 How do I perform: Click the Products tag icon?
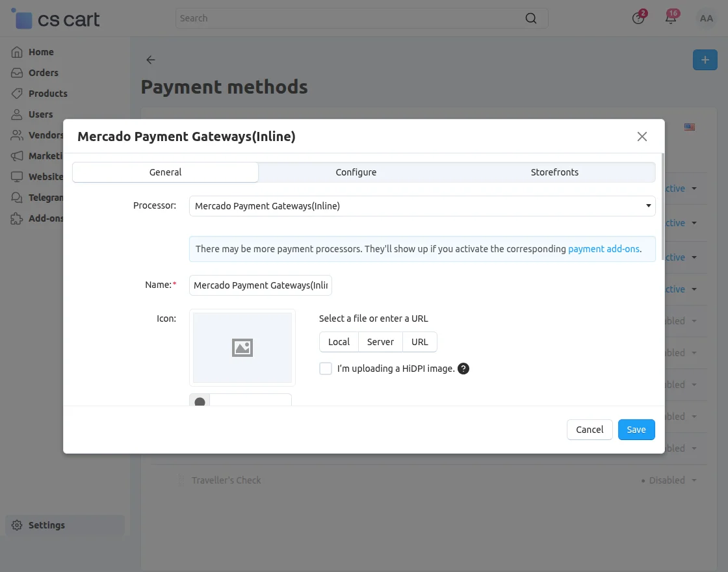click(x=17, y=94)
